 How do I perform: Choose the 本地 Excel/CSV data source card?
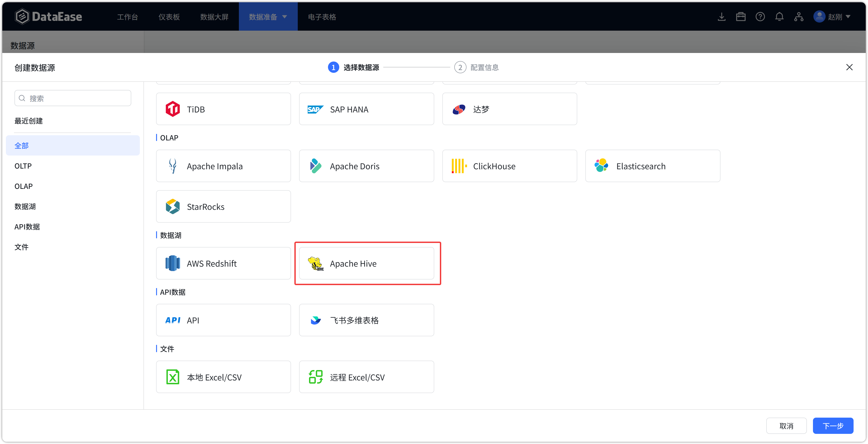[223, 377]
